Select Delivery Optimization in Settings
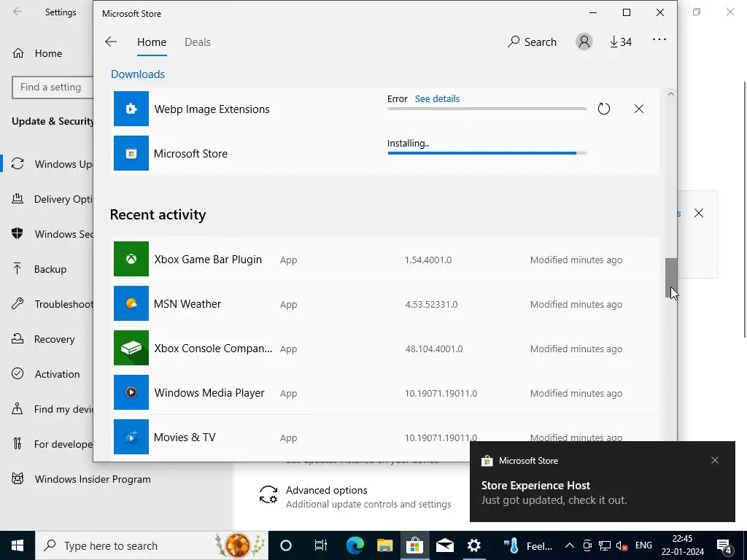The height and width of the screenshot is (560, 747). point(53,199)
